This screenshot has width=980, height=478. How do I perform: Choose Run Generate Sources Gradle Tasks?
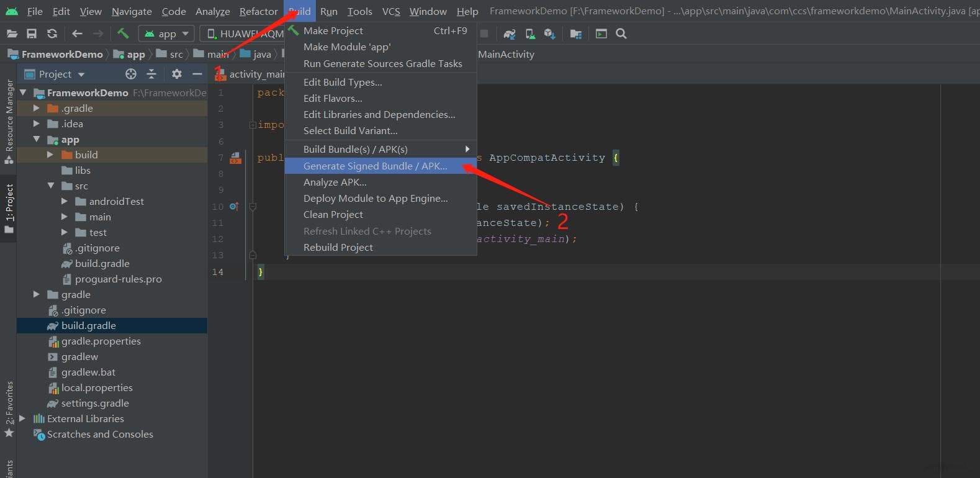pyautogui.click(x=380, y=63)
